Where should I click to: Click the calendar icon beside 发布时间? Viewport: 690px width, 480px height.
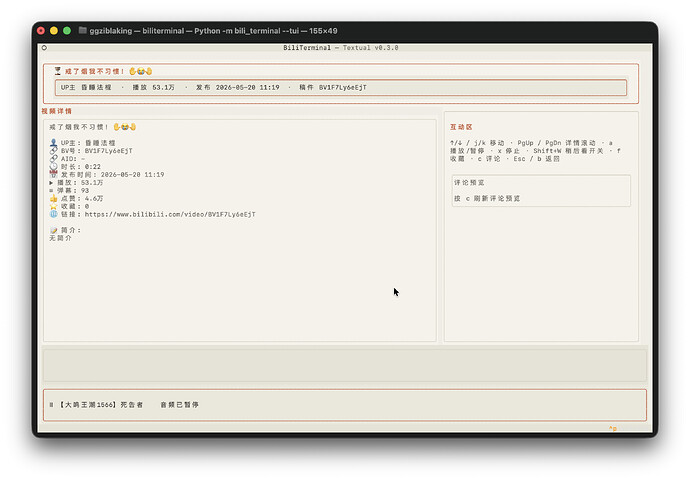pos(53,174)
